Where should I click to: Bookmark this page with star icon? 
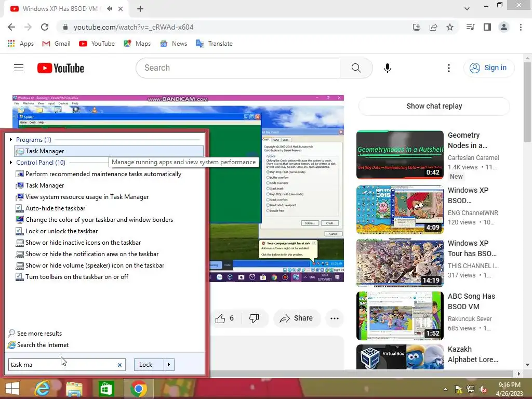pyautogui.click(x=450, y=27)
